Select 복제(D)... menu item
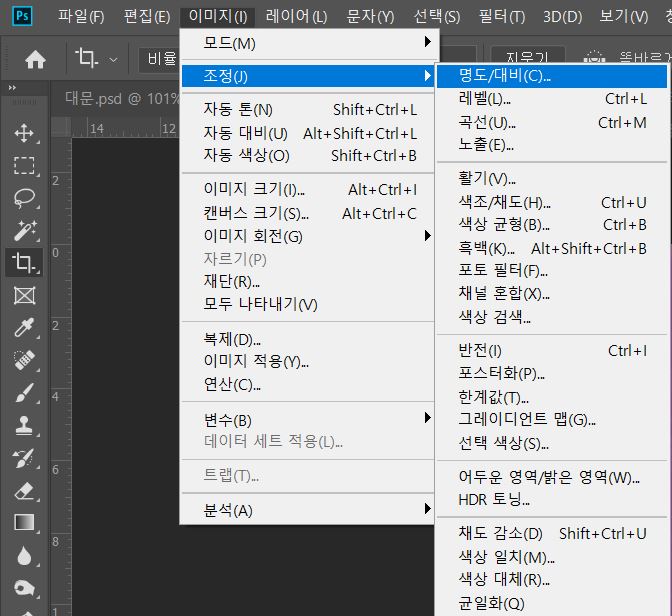The width and height of the screenshot is (672, 616). [x=309, y=339]
